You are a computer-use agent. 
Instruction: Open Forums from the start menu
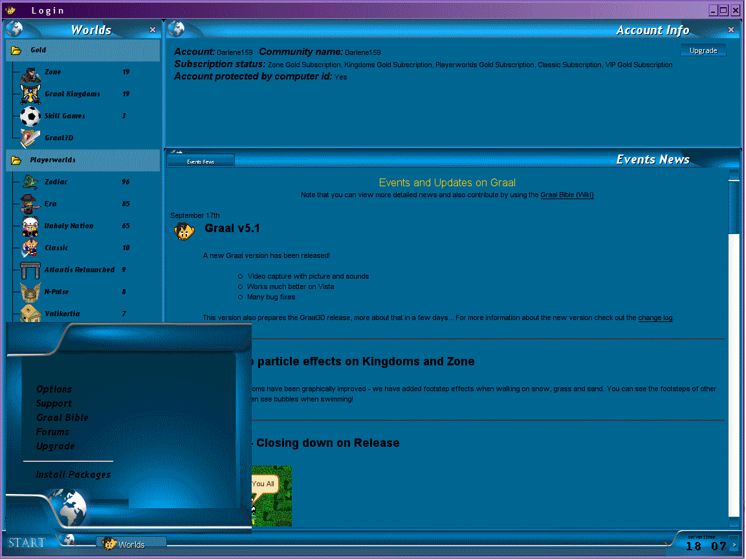click(x=52, y=432)
